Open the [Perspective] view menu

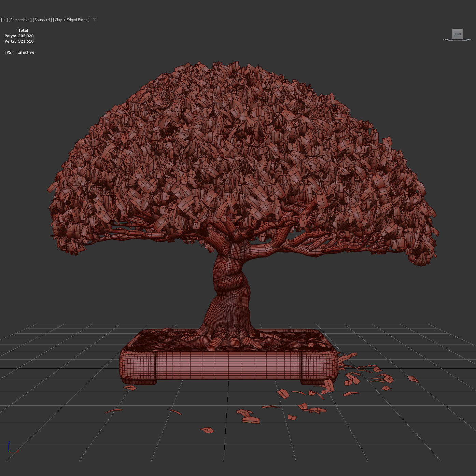(x=20, y=20)
